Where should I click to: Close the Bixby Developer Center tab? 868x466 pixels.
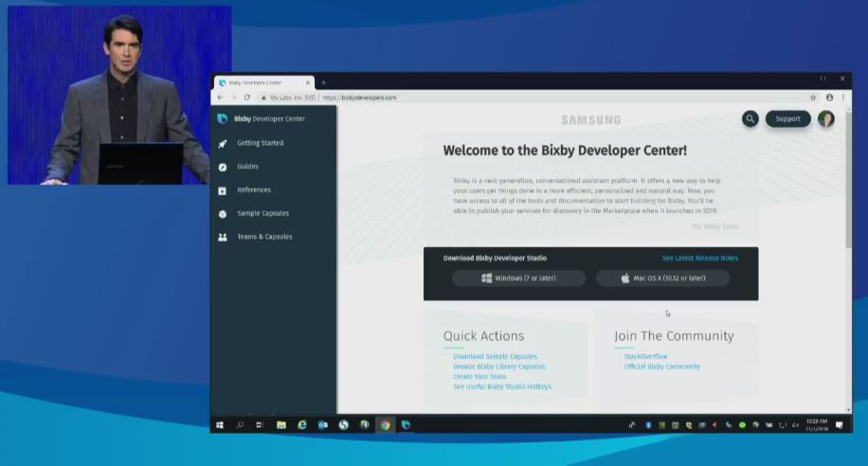[x=308, y=83]
